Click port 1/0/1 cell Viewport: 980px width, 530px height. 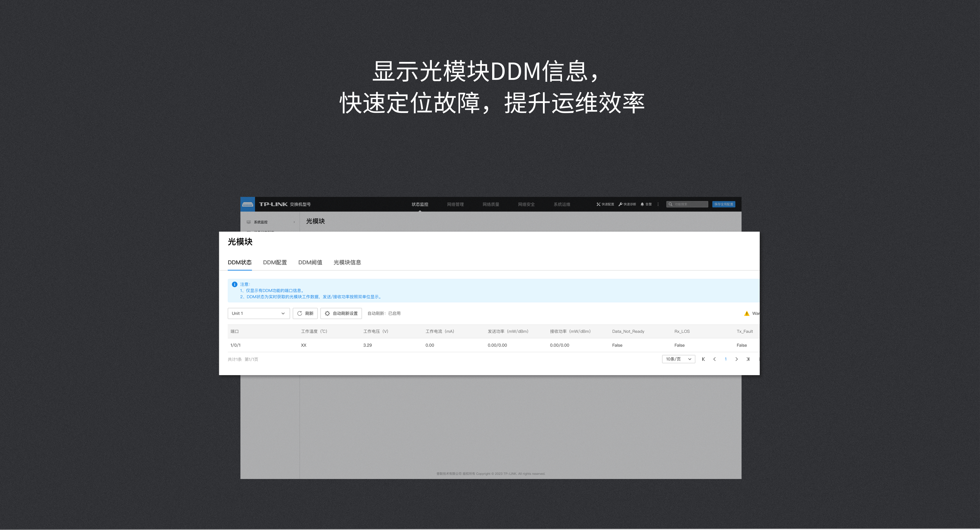pyautogui.click(x=236, y=345)
